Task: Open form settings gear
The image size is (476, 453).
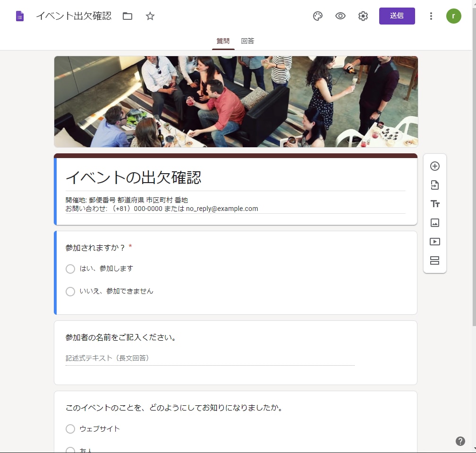Action: pos(363,16)
